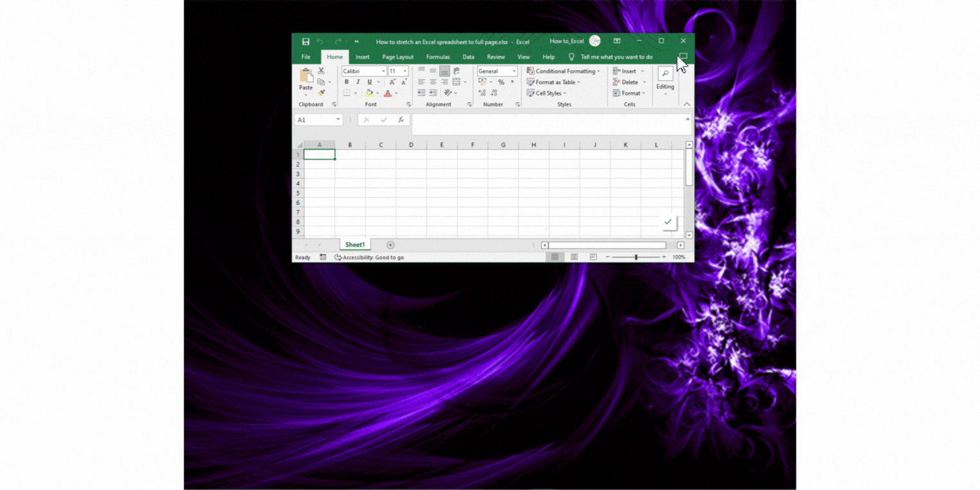Open the font size 11 dropdown
The height and width of the screenshot is (490, 980).
(x=405, y=71)
